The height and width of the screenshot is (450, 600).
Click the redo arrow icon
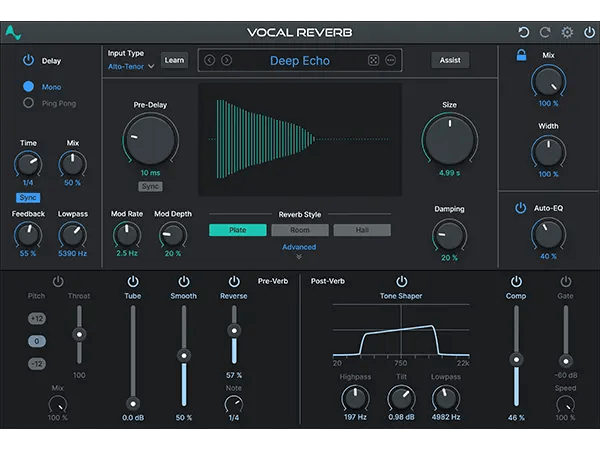tap(545, 32)
